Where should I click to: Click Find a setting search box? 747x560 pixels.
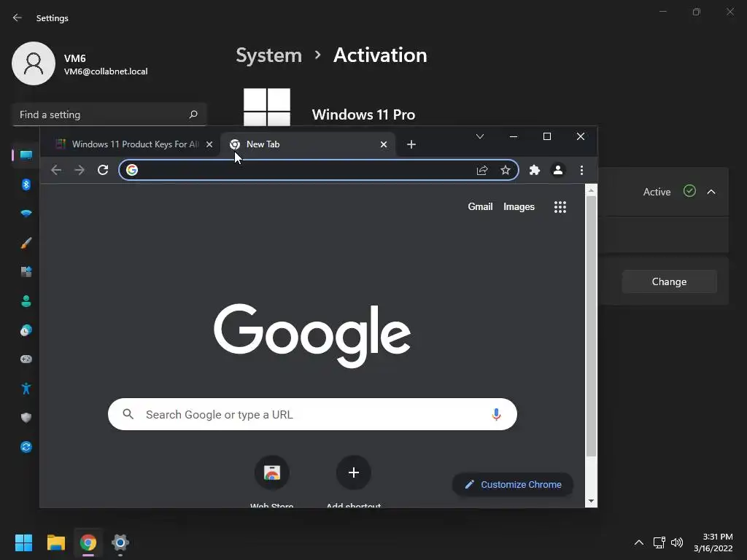pyautogui.click(x=109, y=114)
